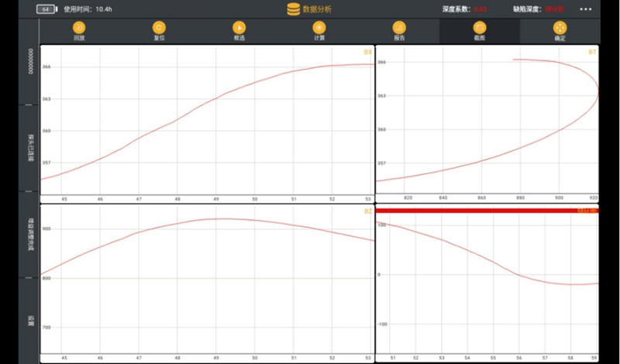Click the 缺陷深度 value in the header
Screen dimensions: 620x364
click(x=554, y=9)
